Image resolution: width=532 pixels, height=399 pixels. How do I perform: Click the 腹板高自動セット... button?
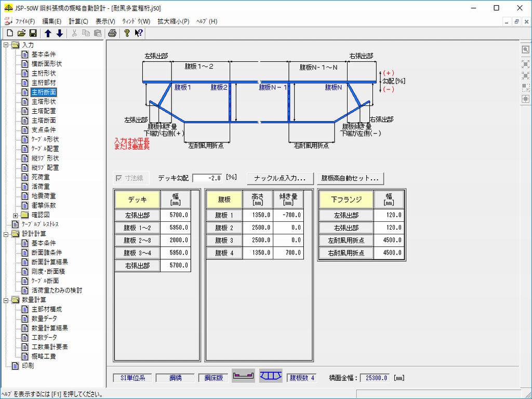pos(351,178)
